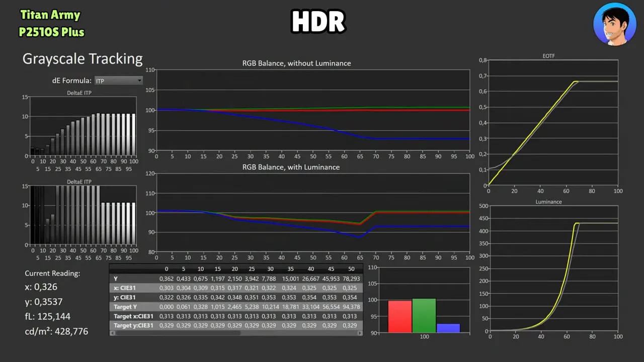Screen dimensions: 644x362
Task: Click the fL: 125,144 reading
Action: (x=47, y=316)
